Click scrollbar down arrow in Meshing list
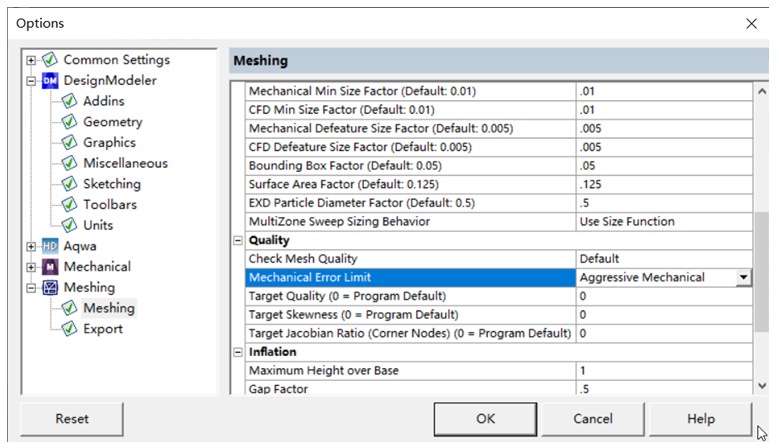 click(762, 386)
